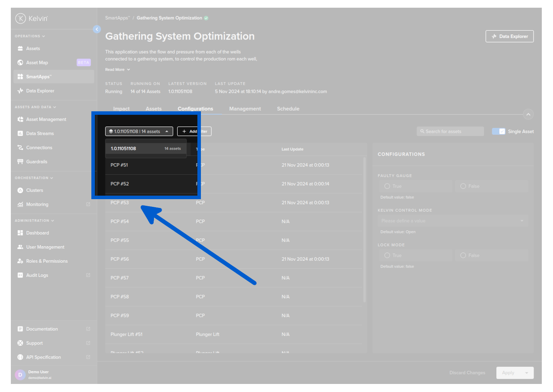
Task: Open the version 1.0.11051108 dropdown
Action: pos(139,132)
